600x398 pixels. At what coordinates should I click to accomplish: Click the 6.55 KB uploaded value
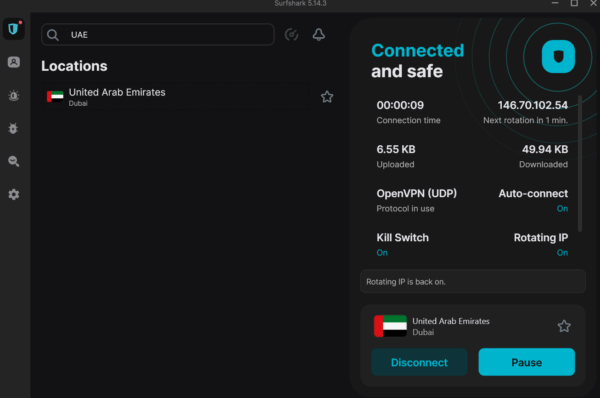[396, 149]
